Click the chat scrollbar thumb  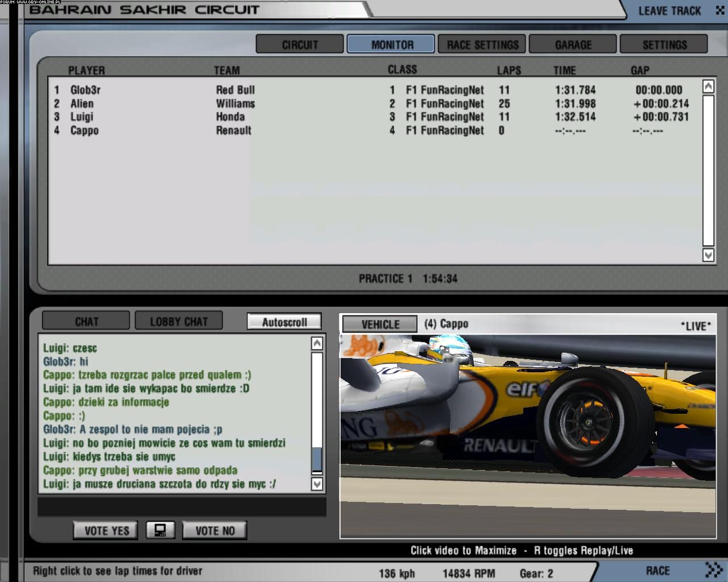pos(317,460)
